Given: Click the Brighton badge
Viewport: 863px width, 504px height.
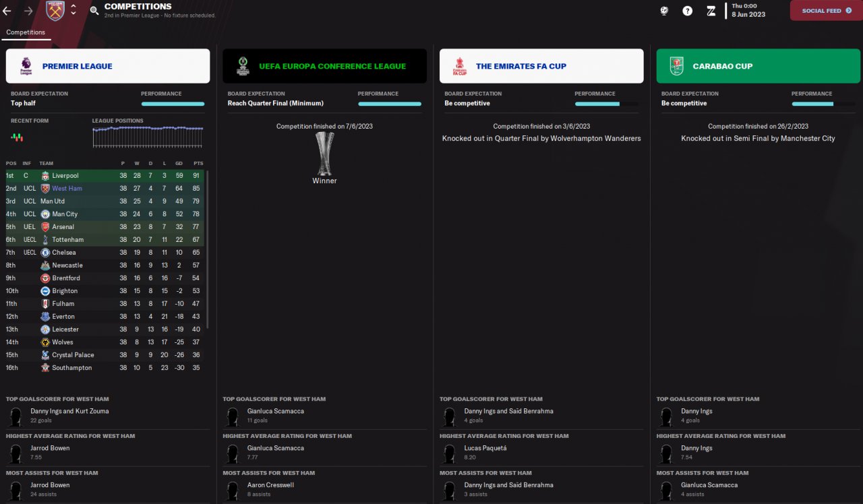Looking at the screenshot, I should [x=45, y=291].
